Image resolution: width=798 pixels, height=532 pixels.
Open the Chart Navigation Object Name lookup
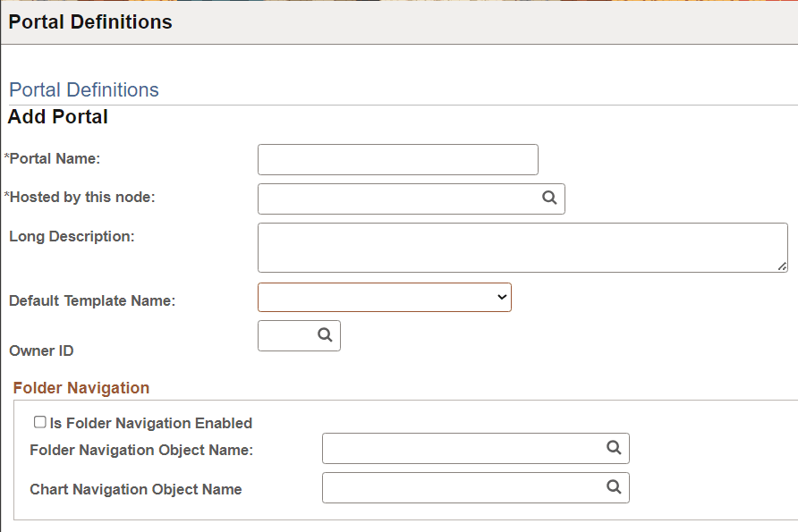[x=614, y=487]
